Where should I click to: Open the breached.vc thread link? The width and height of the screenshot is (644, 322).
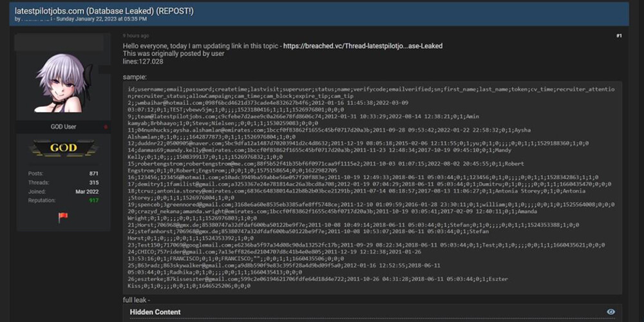(363, 46)
